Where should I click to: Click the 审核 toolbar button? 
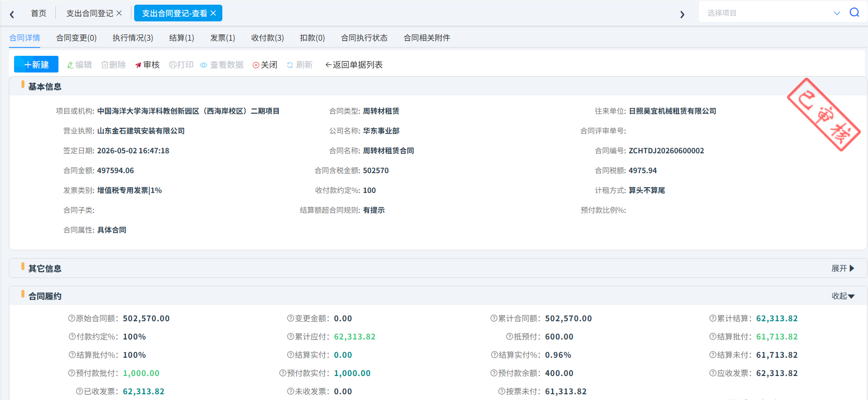pos(147,65)
